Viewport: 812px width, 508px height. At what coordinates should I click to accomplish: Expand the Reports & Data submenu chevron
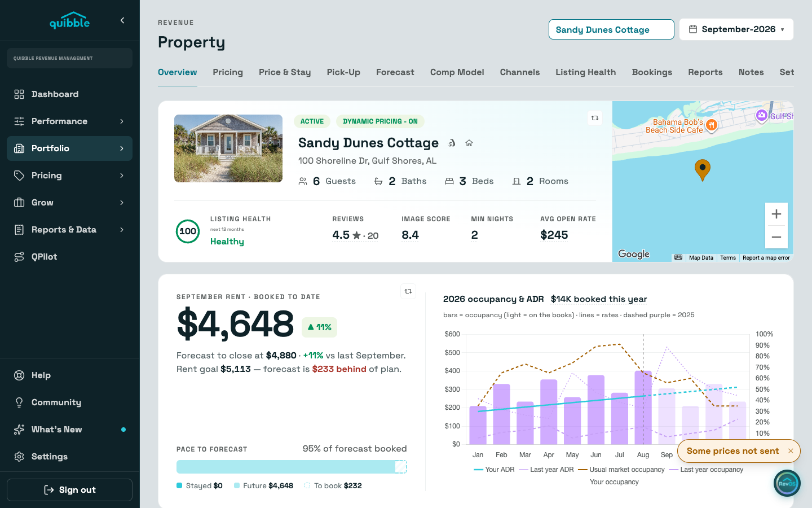click(122, 230)
